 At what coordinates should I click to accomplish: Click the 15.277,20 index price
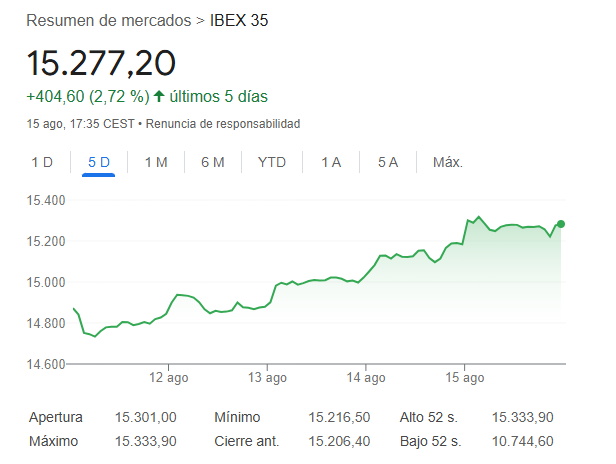pos(101,62)
